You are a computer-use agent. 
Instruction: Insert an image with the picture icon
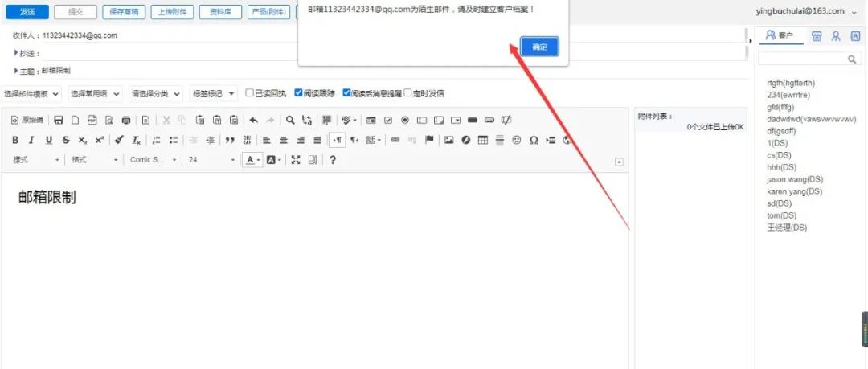449,140
